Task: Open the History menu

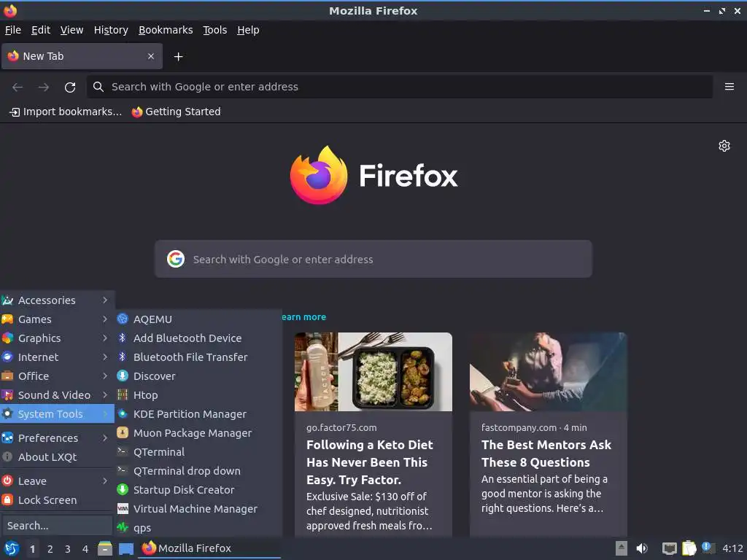Action: click(111, 30)
